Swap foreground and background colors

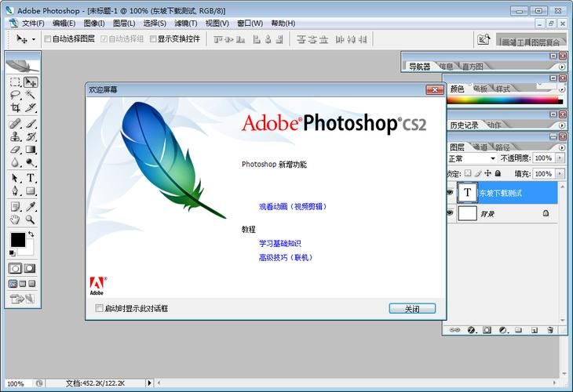pos(31,234)
